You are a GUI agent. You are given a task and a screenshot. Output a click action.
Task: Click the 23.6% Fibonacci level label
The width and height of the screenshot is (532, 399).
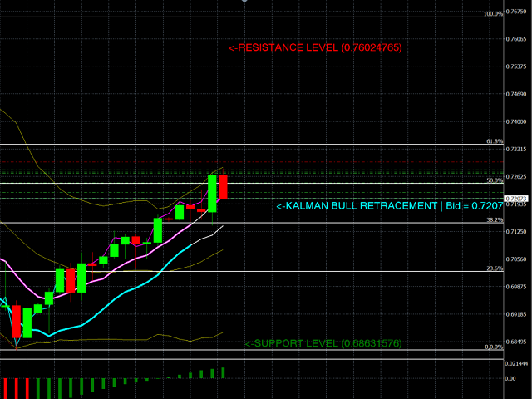(495, 268)
